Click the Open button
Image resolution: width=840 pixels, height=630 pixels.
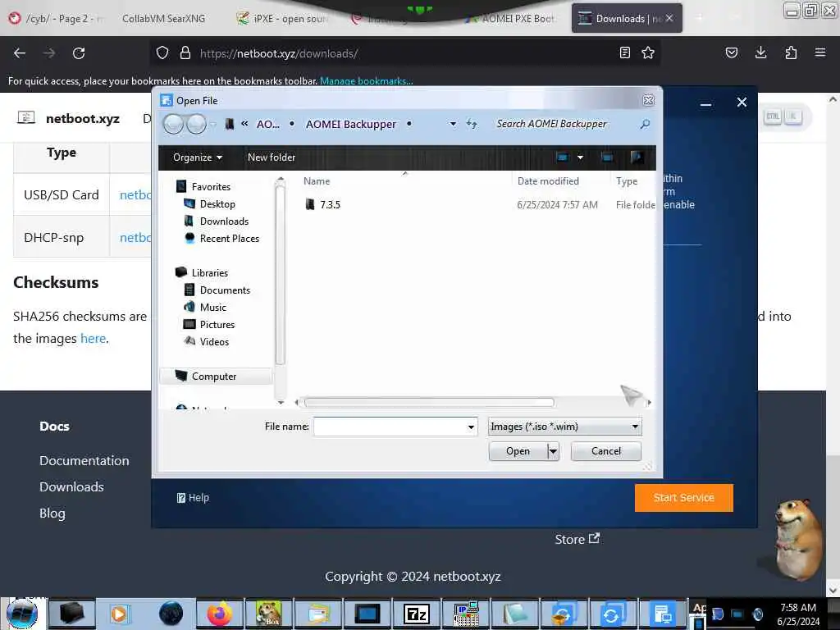pyautogui.click(x=518, y=451)
